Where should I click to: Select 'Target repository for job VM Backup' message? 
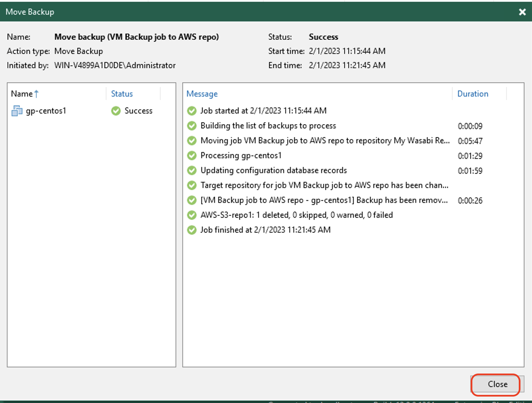324,185
